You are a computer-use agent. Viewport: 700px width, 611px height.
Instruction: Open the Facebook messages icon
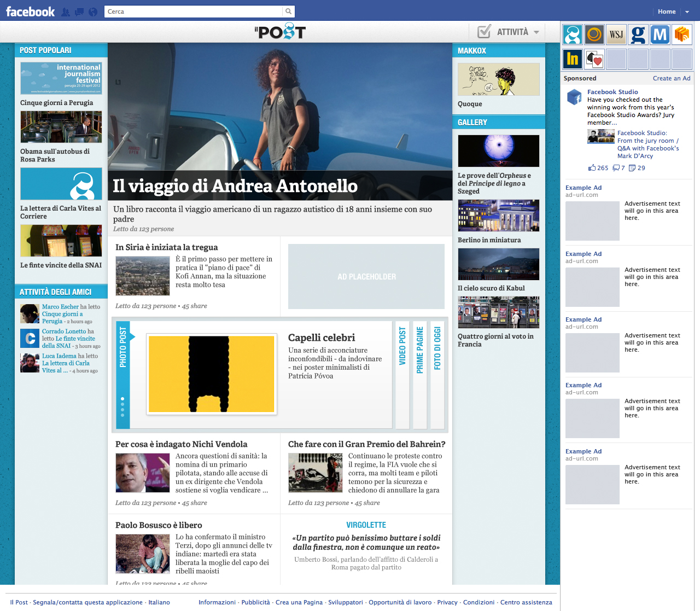pos(79,12)
